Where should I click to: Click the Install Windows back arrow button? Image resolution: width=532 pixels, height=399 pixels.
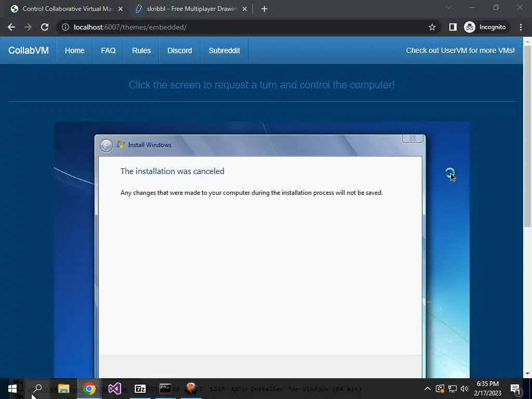coord(106,145)
